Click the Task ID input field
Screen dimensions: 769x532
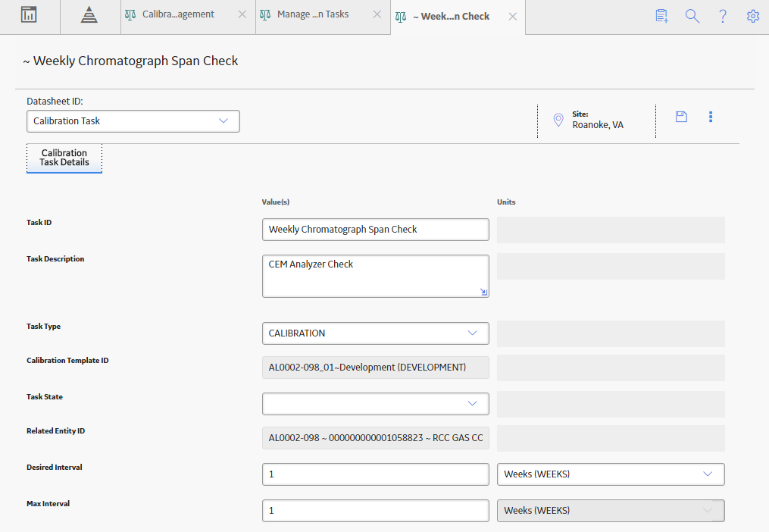click(x=376, y=230)
